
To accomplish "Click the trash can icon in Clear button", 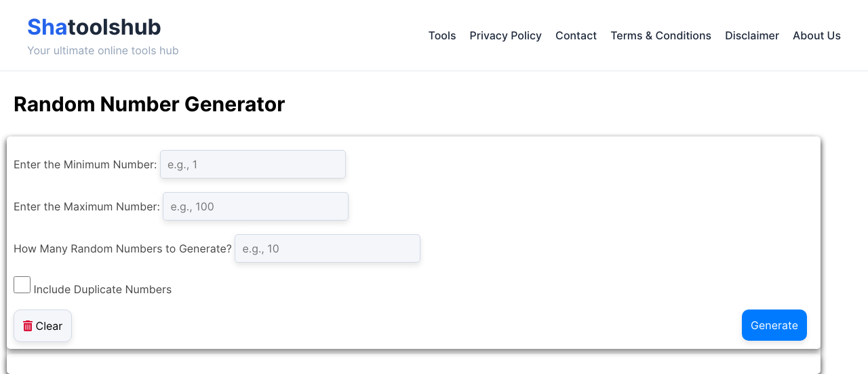I will point(28,326).
